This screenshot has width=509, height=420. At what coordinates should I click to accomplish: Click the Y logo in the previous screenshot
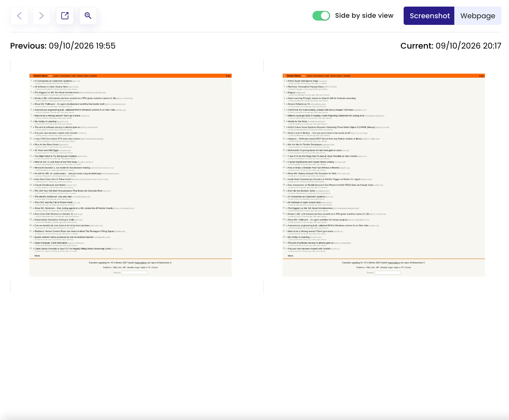tap(31, 76)
